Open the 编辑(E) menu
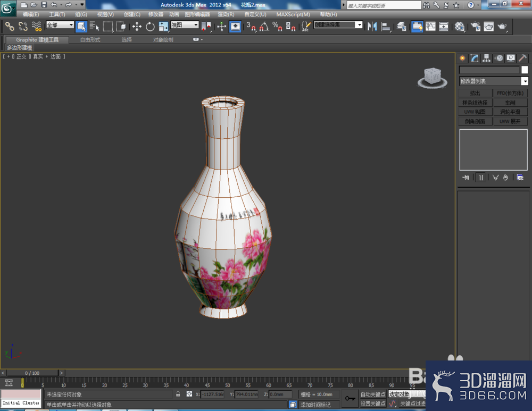 pyautogui.click(x=30, y=14)
